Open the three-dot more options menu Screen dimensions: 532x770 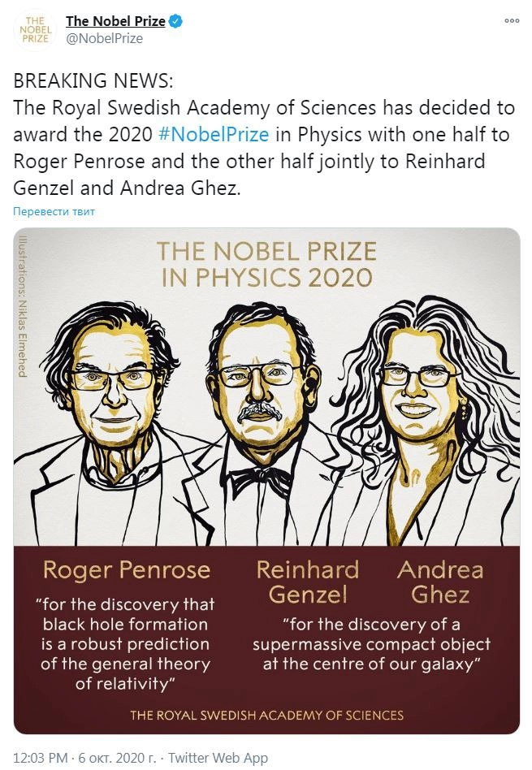(x=511, y=20)
